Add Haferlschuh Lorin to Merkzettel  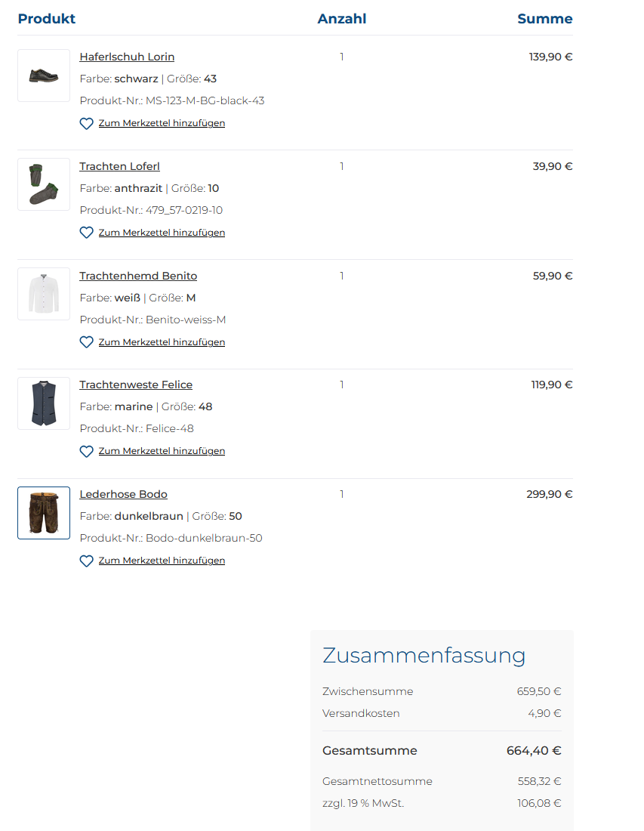pos(162,123)
